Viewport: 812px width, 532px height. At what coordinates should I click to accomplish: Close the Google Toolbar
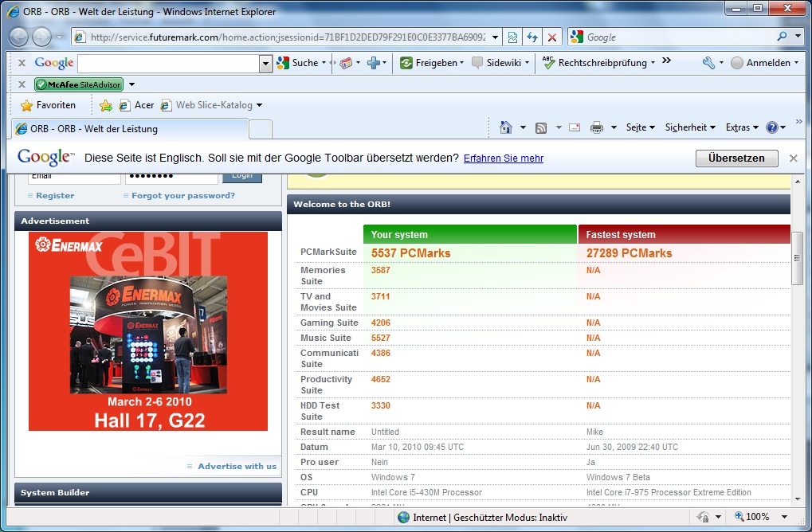[x=22, y=63]
